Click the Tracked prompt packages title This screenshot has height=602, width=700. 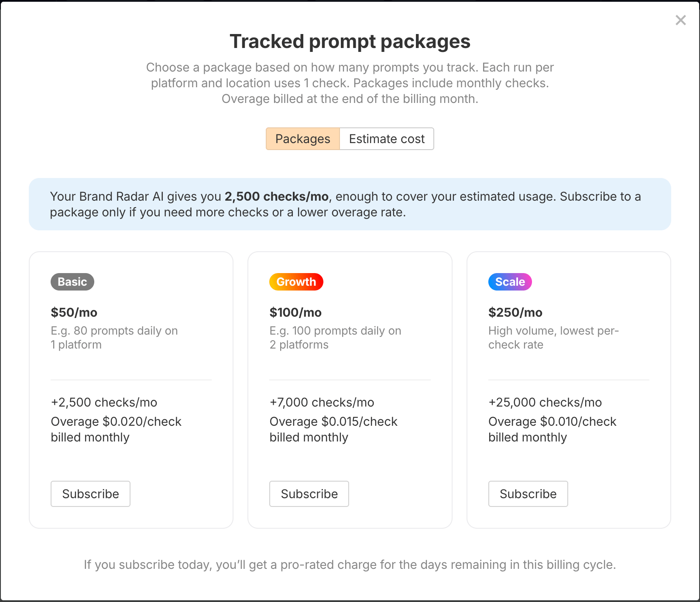tap(350, 41)
